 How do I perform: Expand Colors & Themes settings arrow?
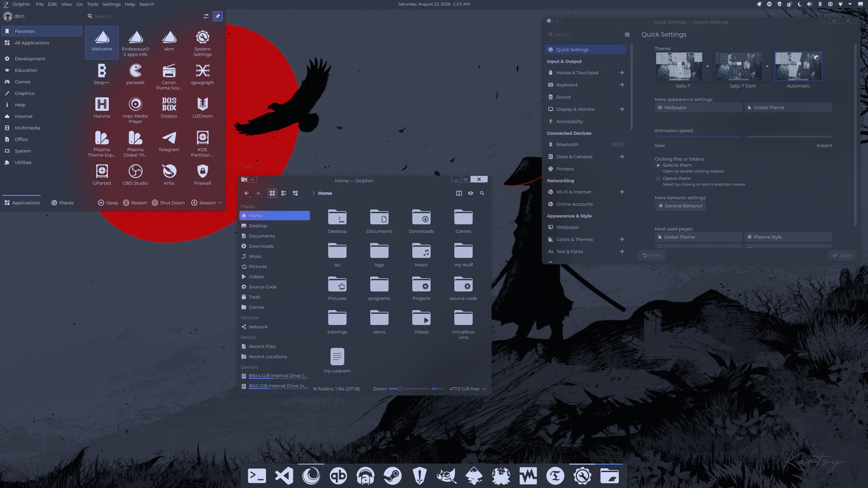pos(622,239)
